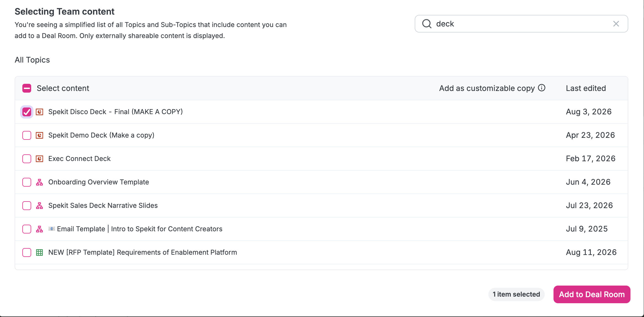This screenshot has height=317, width=644.
Task: Click the Jun 4, 2026 date
Action: coord(588,182)
